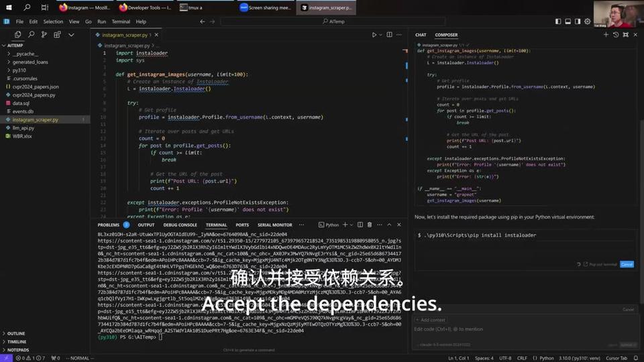The height and width of the screenshot is (362, 644).
Task: Add a new terminal with plus icon
Action: point(345,225)
